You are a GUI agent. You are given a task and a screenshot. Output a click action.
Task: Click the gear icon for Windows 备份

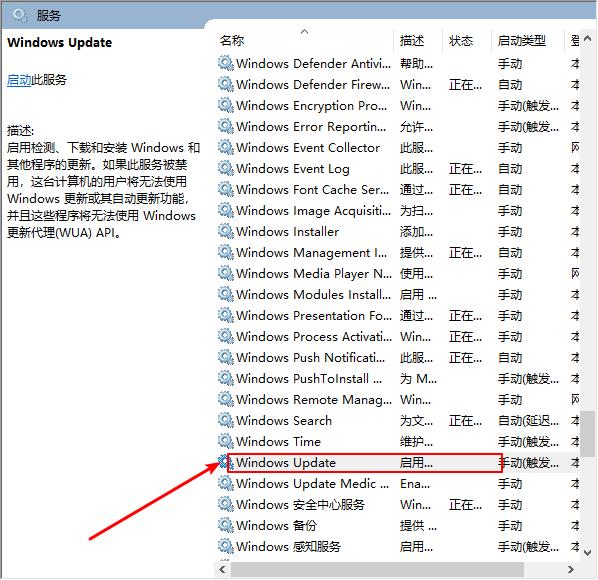[x=226, y=525]
